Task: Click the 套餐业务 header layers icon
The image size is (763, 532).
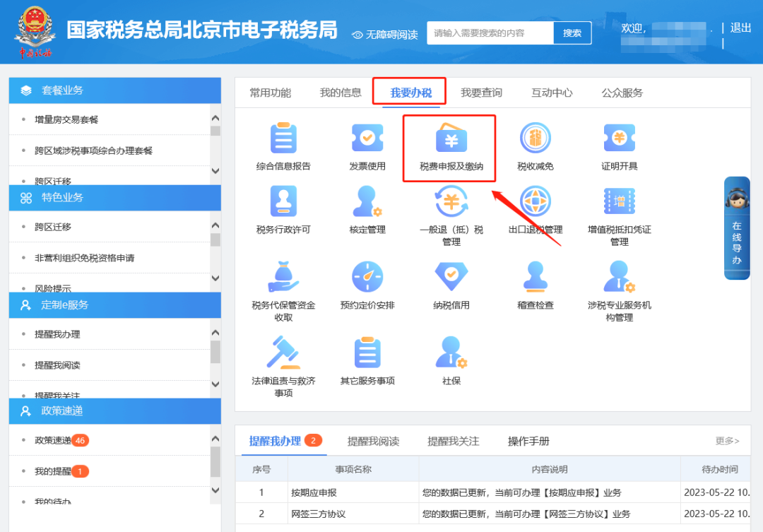Action: (x=26, y=90)
